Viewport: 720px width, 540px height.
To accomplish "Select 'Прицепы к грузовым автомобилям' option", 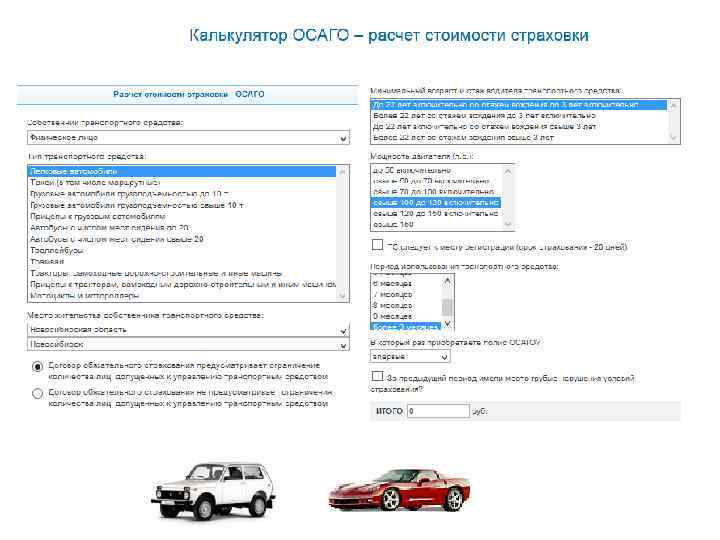I will pos(182,216).
